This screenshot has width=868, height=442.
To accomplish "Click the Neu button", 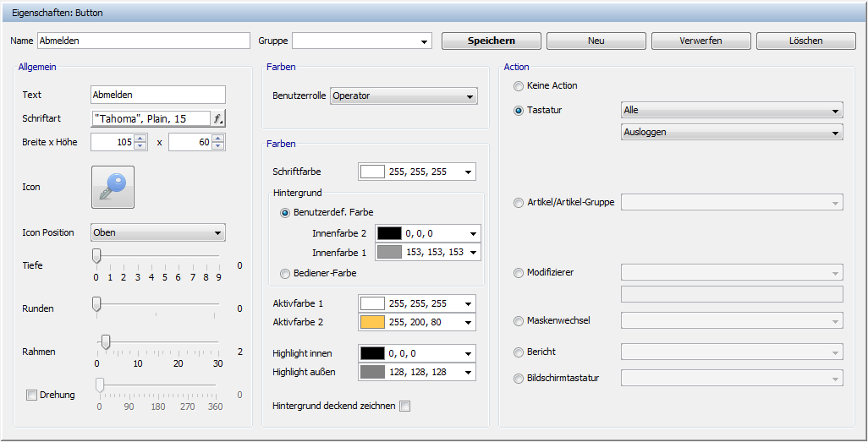I will pyautogui.click(x=596, y=41).
